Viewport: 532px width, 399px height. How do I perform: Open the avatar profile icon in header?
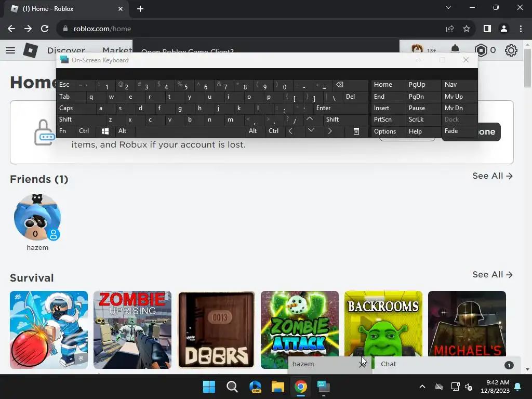click(x=417, y=49)
